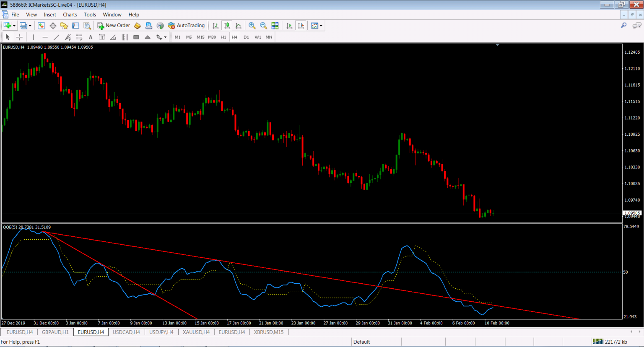
Task: Select the crosshair tool
Action: (x=19, y=37)
